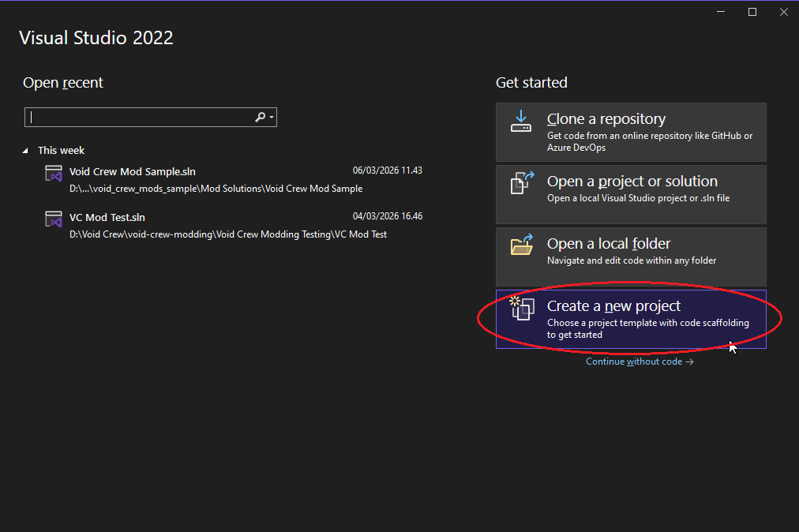This screenshot has height=532, width=799.
Task: Collapse the This week group
Action: (25, 151)
